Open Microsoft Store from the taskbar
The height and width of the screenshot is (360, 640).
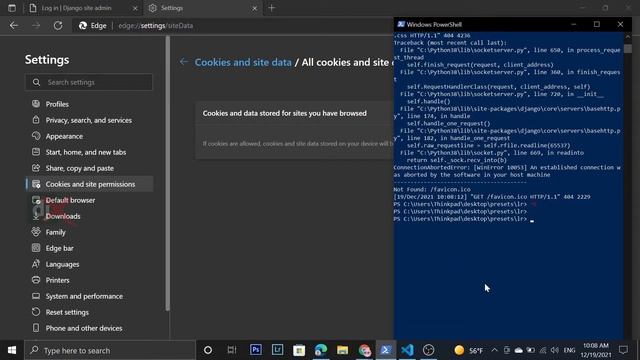299,350
